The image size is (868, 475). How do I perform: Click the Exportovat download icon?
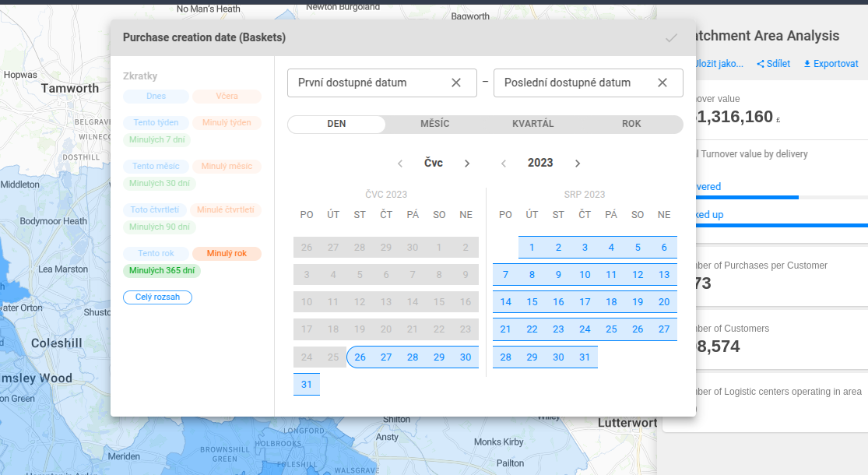tap(807, 64)
